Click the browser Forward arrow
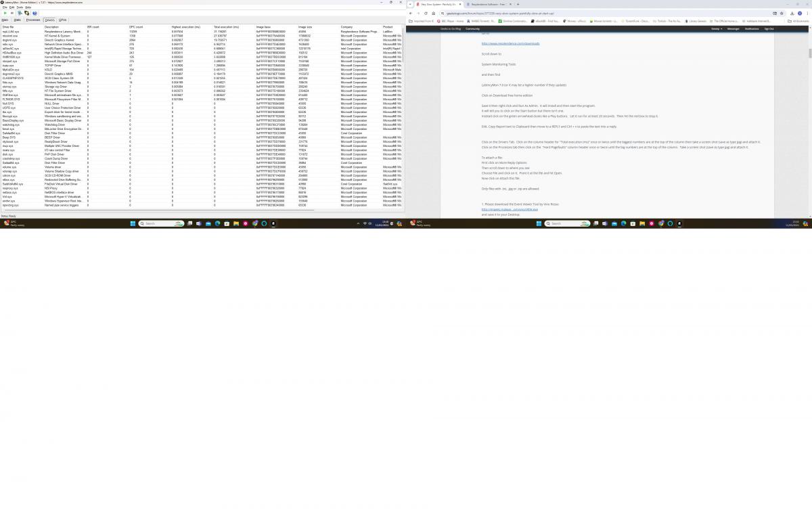812x513 pixels. [418, 13]
